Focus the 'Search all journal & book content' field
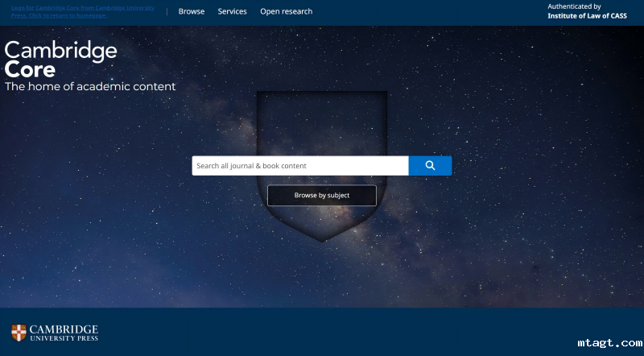Image resolution: width=644 pixels, height=356 pixels. click(x=299, y=166)
